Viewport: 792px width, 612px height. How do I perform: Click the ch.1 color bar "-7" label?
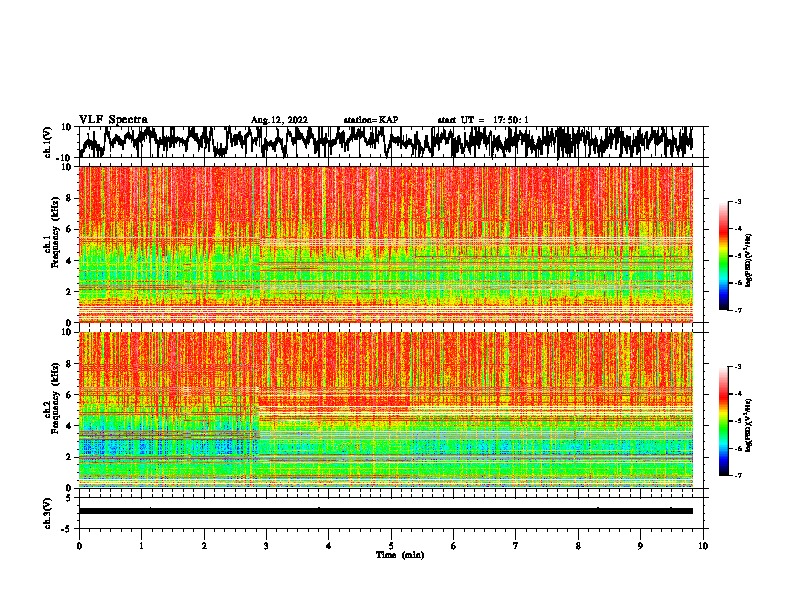tap(738, 310)
